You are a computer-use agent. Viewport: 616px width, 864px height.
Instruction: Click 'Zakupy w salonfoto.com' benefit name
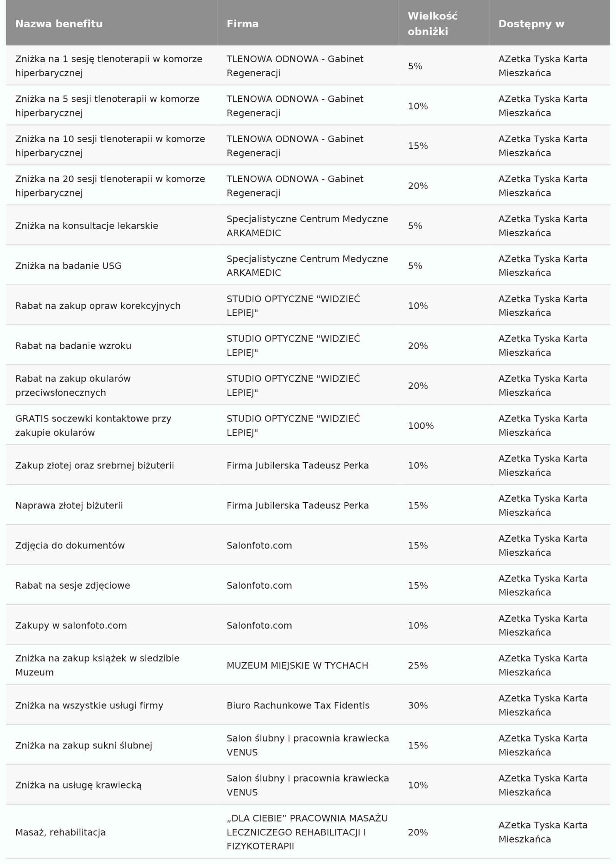tap(71, 626)
